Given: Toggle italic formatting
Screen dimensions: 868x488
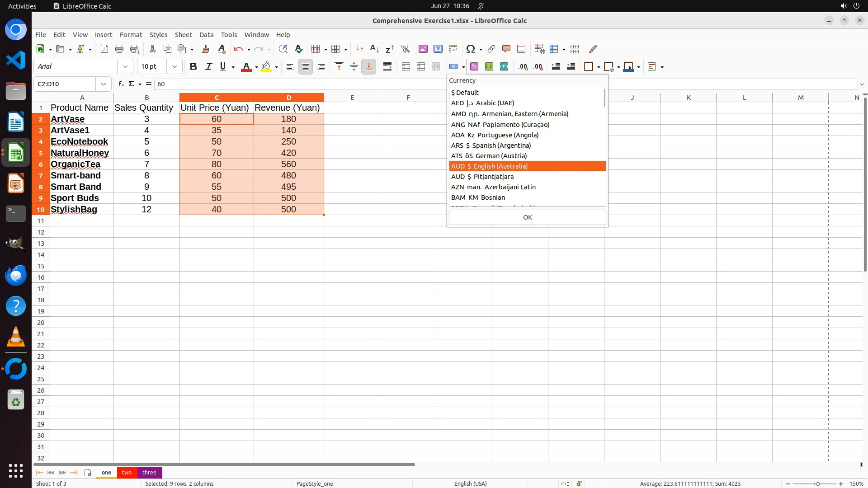Looking at the screenshot, I should point(208,67).
